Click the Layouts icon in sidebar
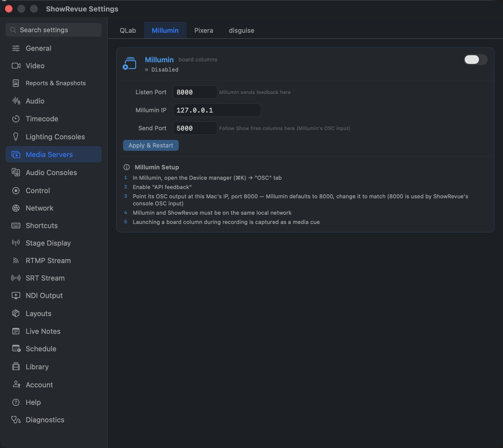 [x=16, y=313]
